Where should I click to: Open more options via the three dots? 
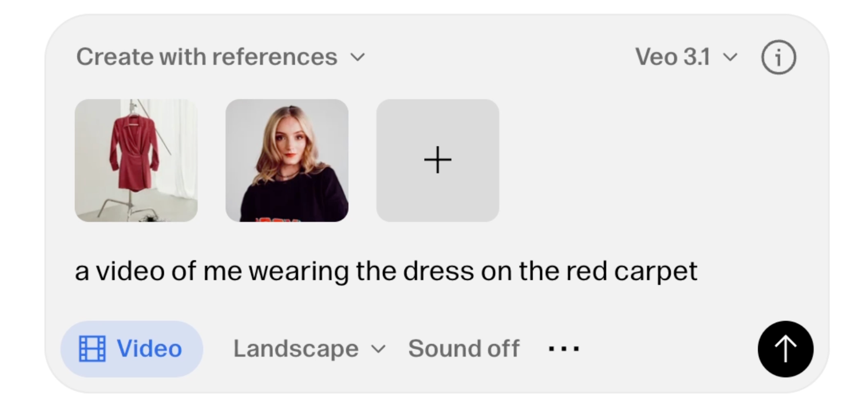[564, 349]
